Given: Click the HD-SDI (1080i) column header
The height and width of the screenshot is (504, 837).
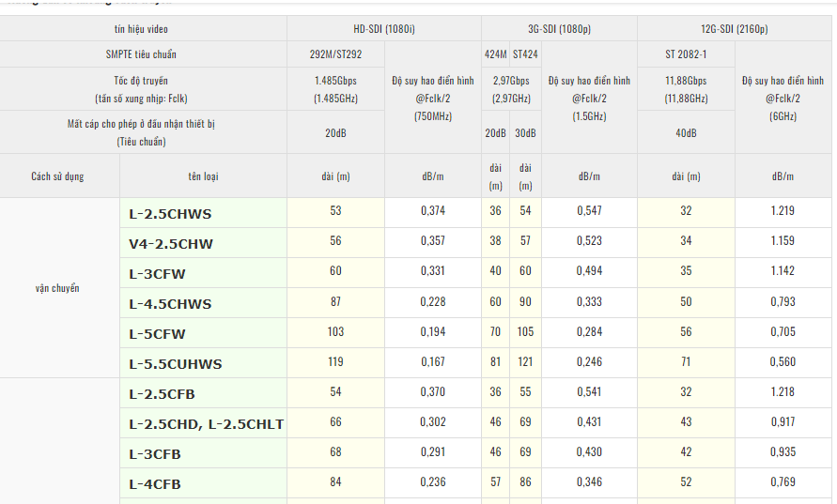Looking at the screenshot, I should coord(383,29).
